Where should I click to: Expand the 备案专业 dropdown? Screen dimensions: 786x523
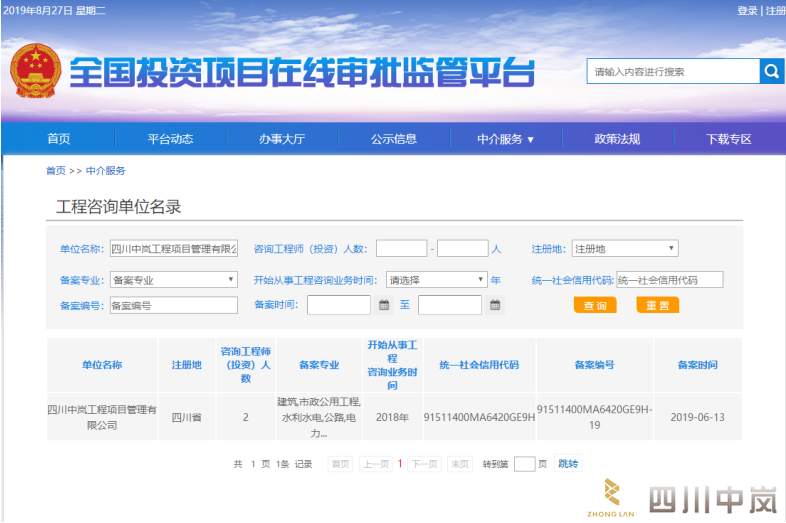(173, 280)
